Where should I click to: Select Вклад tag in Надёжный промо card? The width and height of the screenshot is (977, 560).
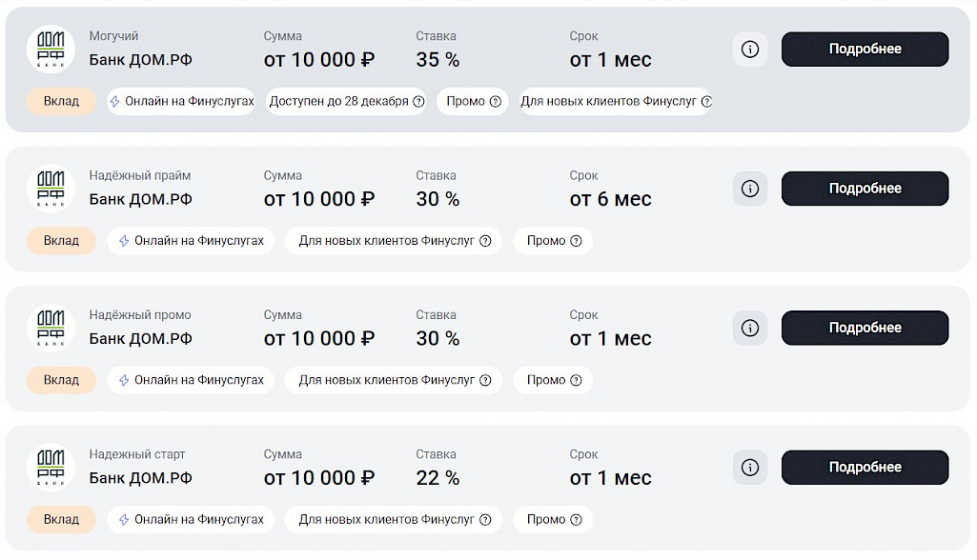point(61,380)
